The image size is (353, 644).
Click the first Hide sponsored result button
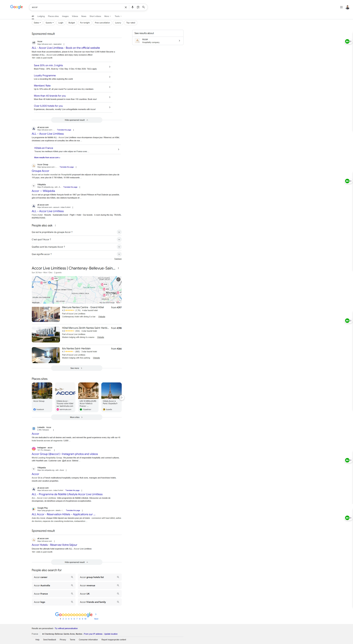click(76, 120)
